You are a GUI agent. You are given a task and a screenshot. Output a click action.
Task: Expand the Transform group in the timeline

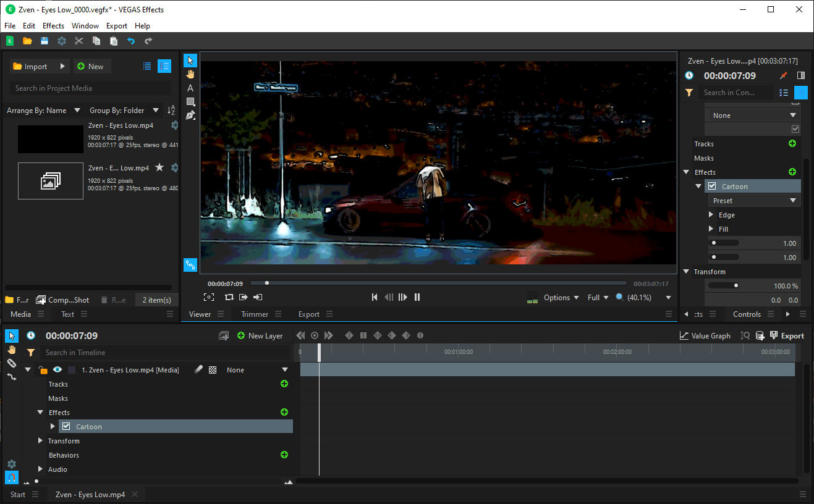[x=40, y=440]
